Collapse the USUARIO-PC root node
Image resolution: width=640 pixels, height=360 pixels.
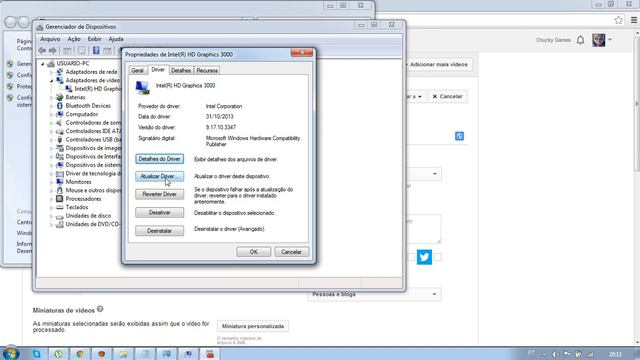point(42,64)
